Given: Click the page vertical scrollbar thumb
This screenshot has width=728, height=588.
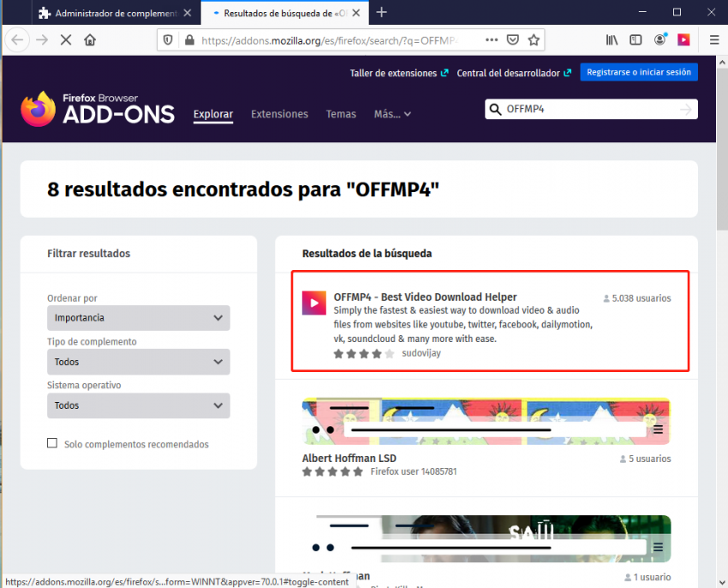Looking at the screenshot, I should coord(722,149).
